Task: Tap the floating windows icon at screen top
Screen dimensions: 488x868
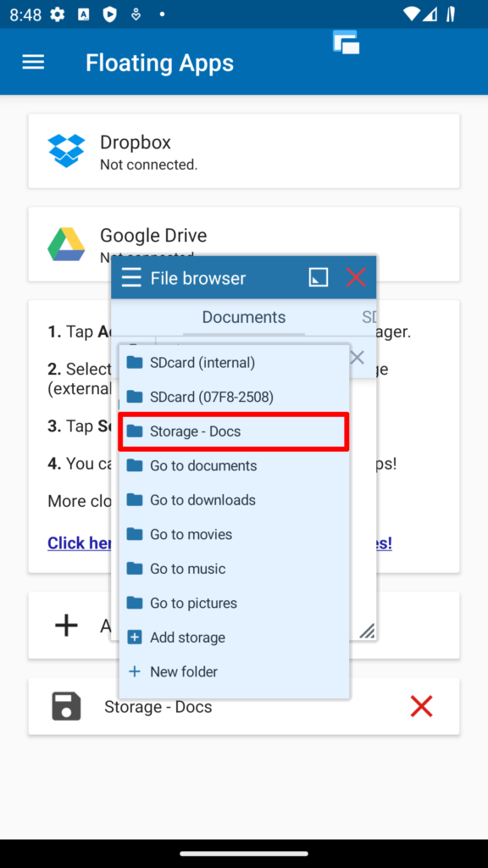Action: click(x=345, y=42)
